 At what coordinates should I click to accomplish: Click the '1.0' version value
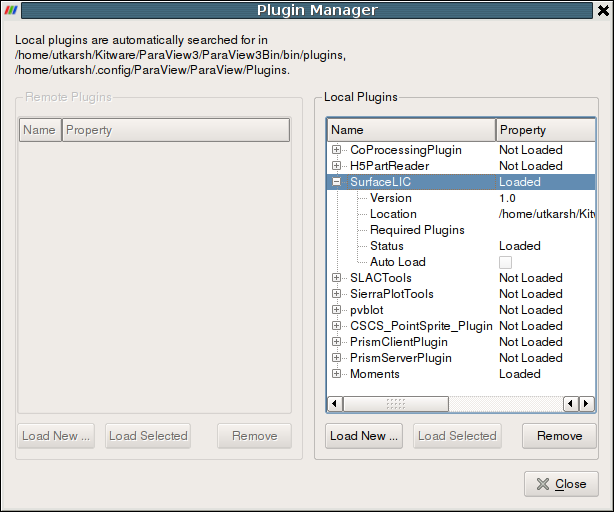coord(507,198)
